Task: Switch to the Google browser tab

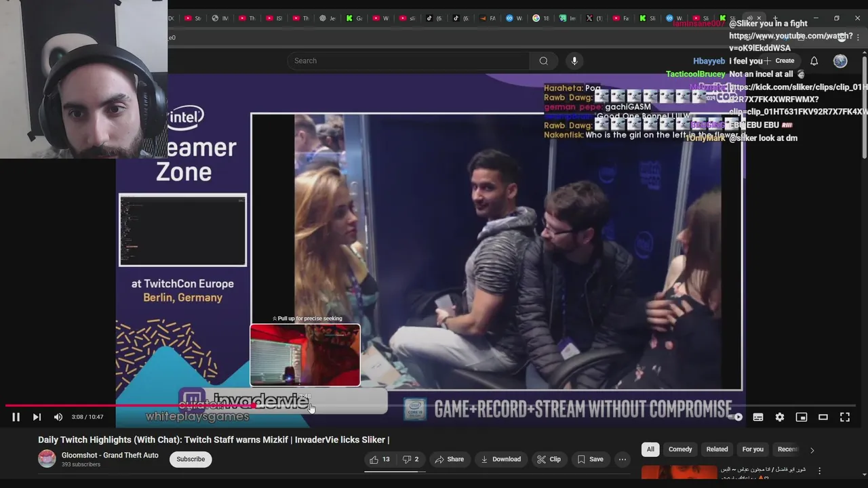Action: [540, 18]
